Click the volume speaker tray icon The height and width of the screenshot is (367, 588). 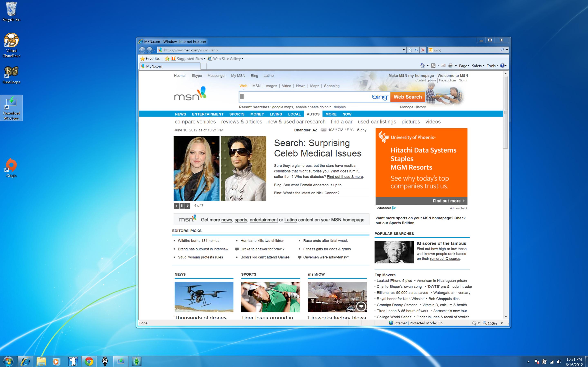(559, 362)
